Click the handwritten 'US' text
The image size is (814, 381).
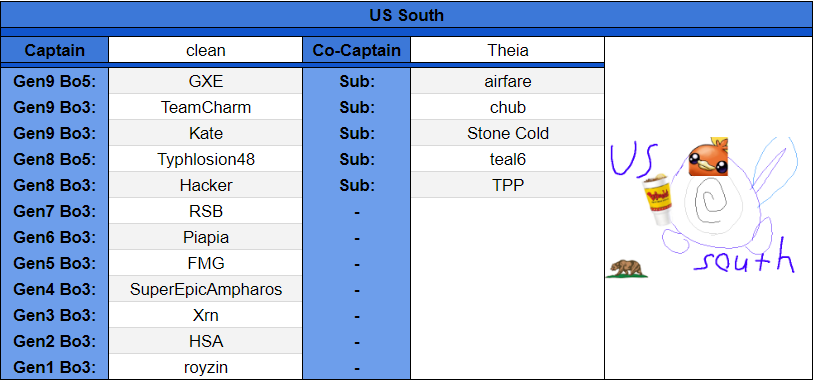(634, 158)
